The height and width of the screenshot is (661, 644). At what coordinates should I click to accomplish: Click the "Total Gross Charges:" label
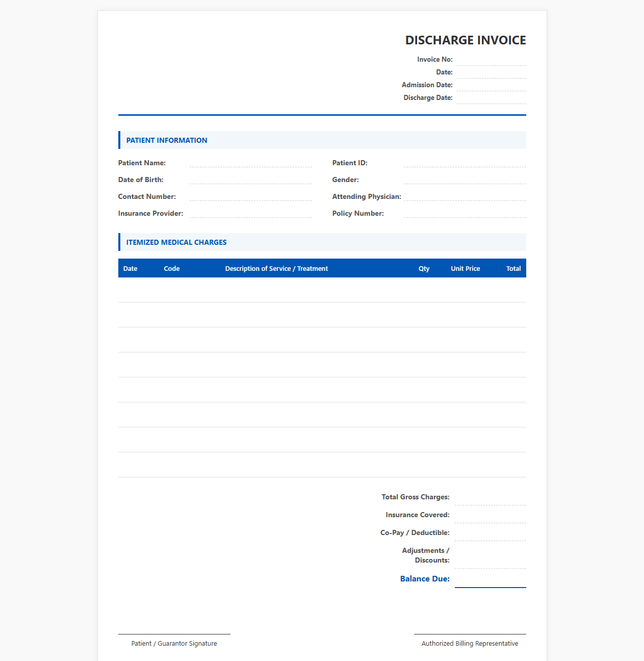point(416,497)
